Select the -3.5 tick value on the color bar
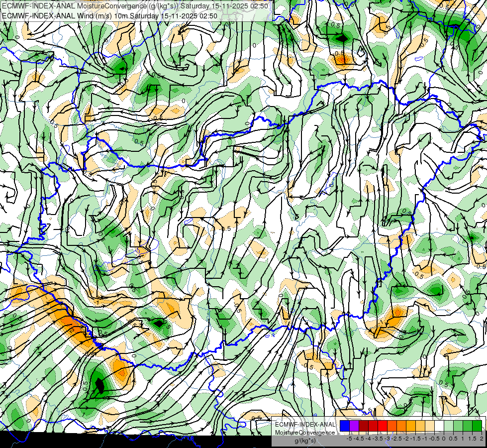This screenshot has width=487, height=448. pos(378,439)
